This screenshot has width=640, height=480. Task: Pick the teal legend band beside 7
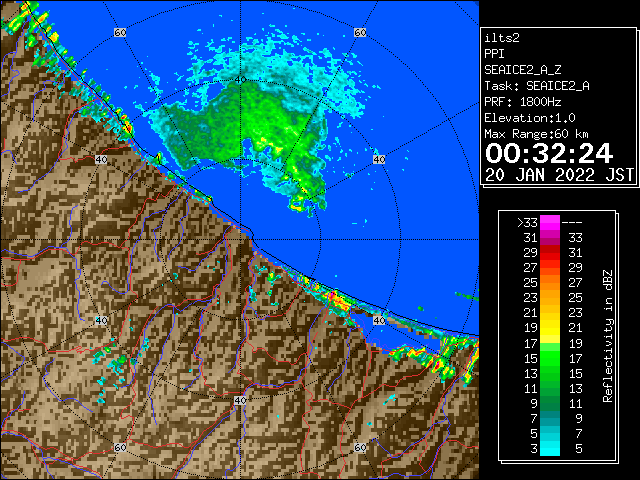(x=550, y=418)
